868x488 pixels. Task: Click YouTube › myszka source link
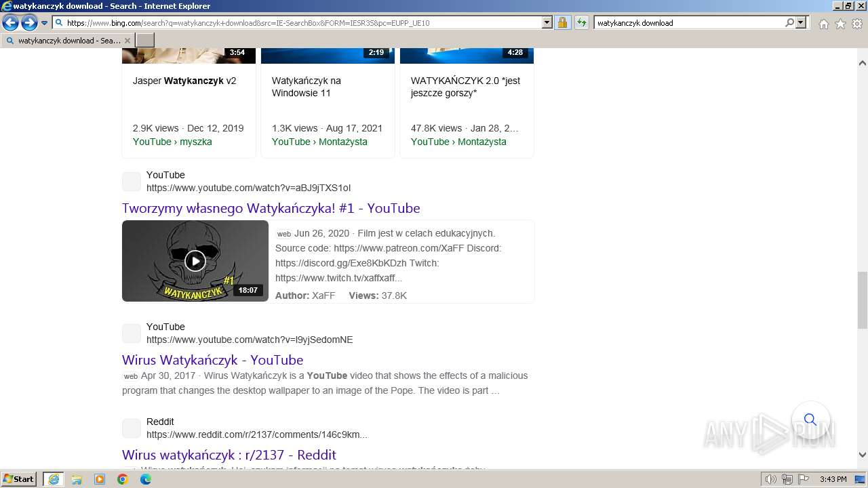[172, 142]
